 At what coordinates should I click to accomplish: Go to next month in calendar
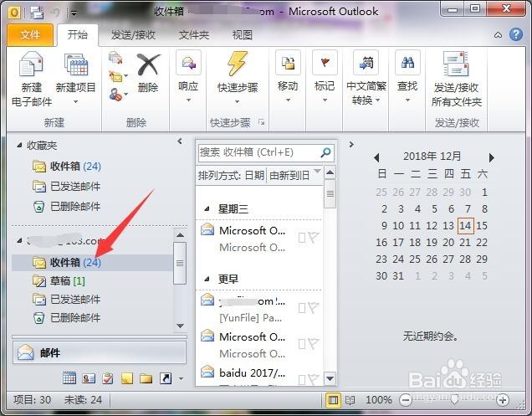(x=492, y=157)
